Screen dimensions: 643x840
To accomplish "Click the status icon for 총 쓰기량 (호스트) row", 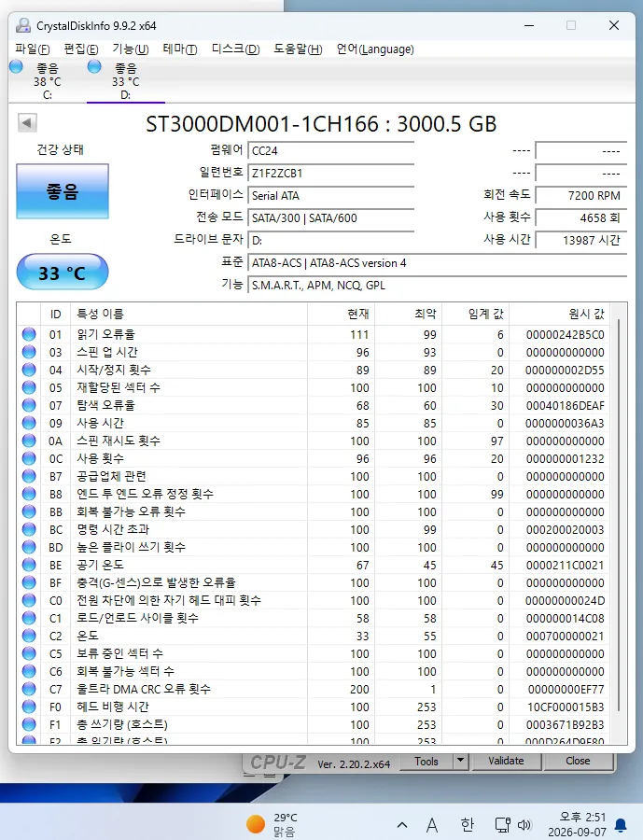I will pyautogui.click(x=29, y=723).
